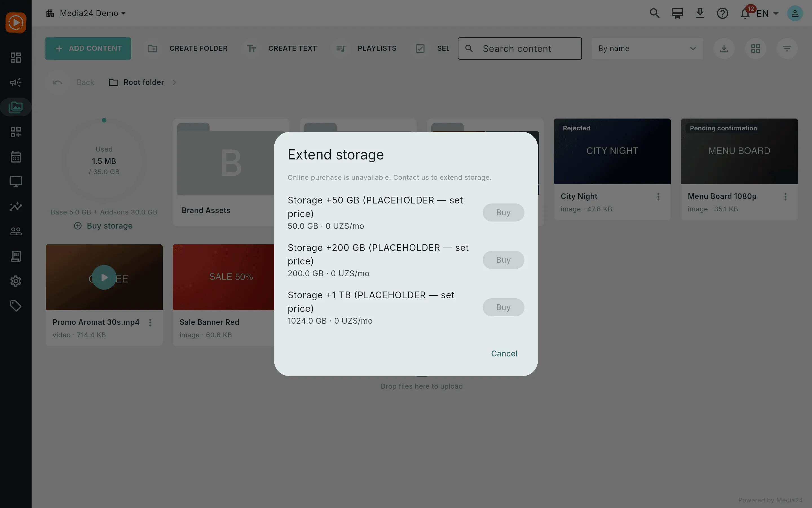Expand the Media24 Demo organization dropdown
Screen dimensions: 812x508
point(86,13)
